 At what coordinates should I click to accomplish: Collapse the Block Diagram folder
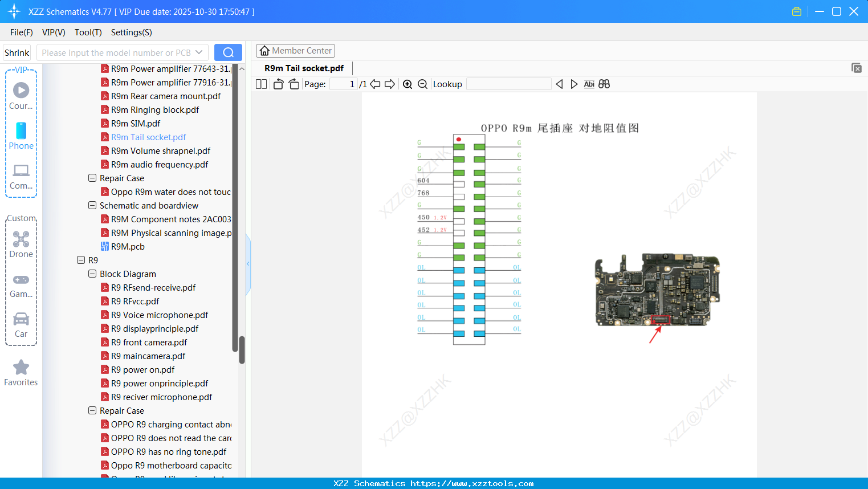[92, 274]
